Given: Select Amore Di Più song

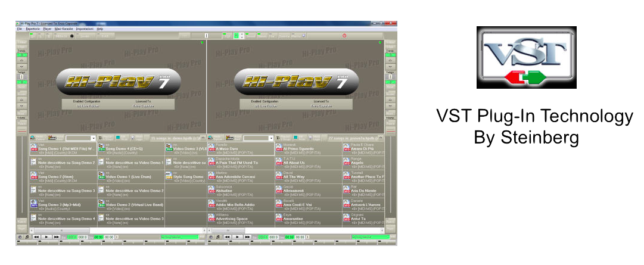Looking at the screenshot, I should pos(363,149).
